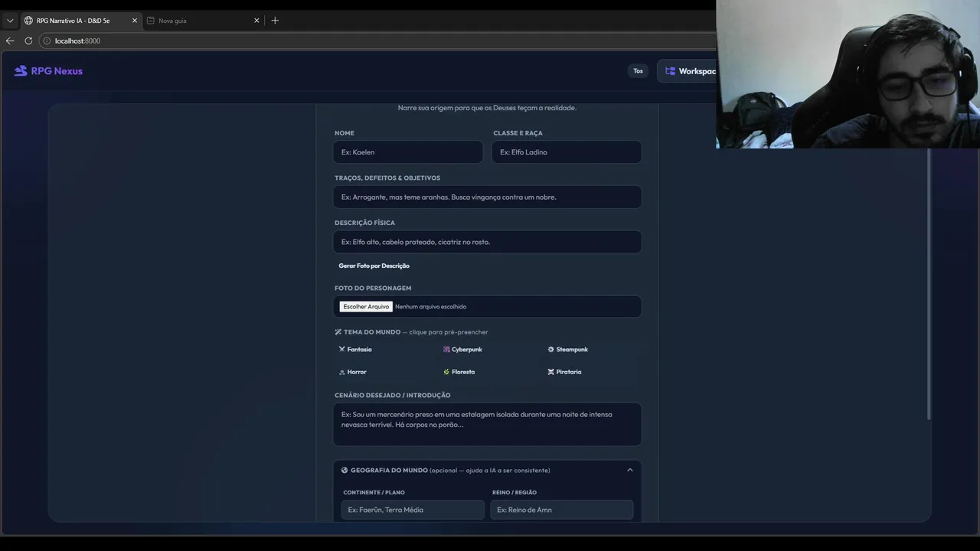Select the Horror world theme
980x551 pixels.
[353, 372]
